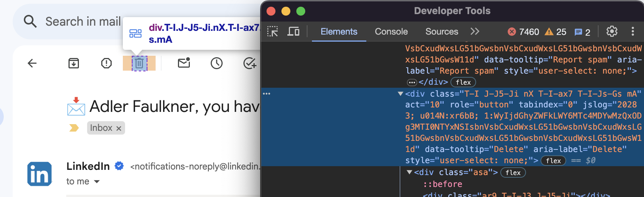644x197 pixels.
Task: Collapse the div class="asa" node
Action: (409, 172)
